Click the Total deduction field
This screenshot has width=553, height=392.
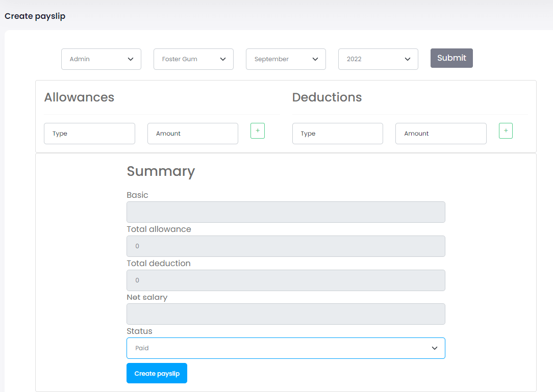[286, 280]
